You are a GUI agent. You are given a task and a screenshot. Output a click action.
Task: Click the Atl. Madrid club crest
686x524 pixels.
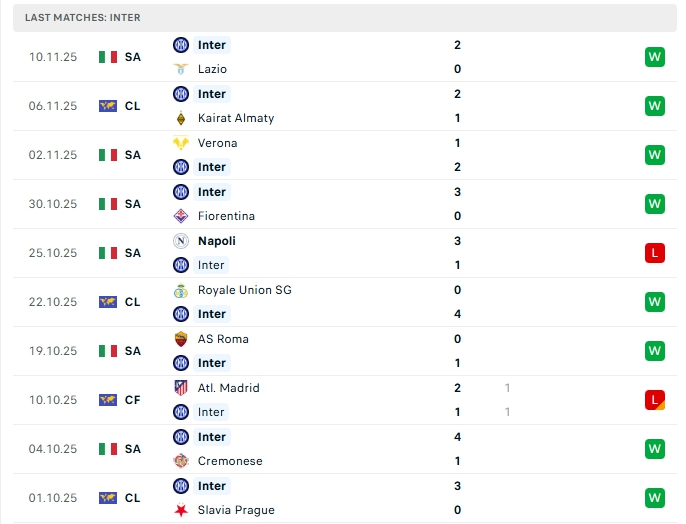point(181,388)
